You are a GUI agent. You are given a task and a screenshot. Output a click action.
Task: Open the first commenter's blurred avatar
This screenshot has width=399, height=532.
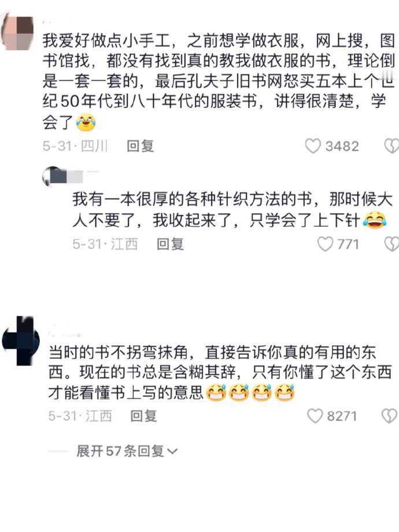point(17,33)
